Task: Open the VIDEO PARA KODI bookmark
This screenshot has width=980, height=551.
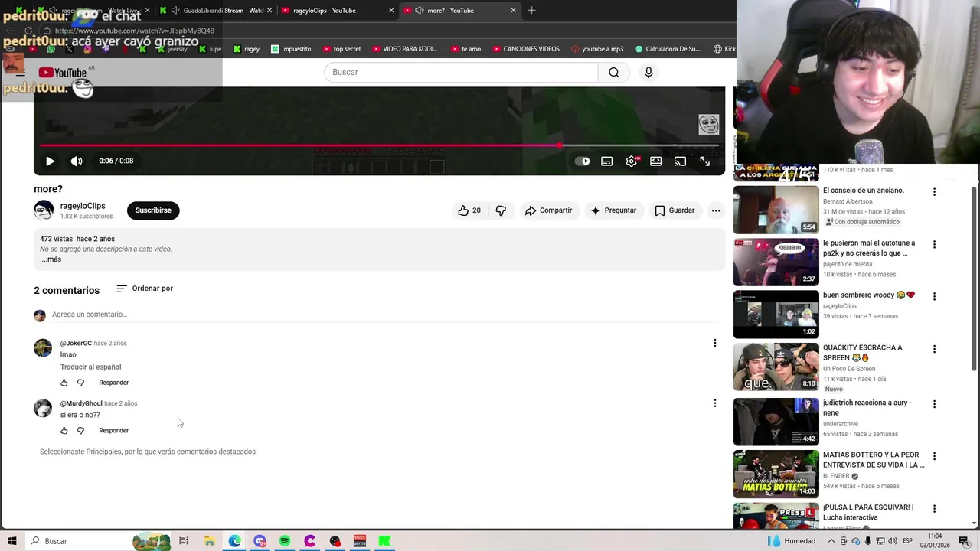Action: (404, 49)
